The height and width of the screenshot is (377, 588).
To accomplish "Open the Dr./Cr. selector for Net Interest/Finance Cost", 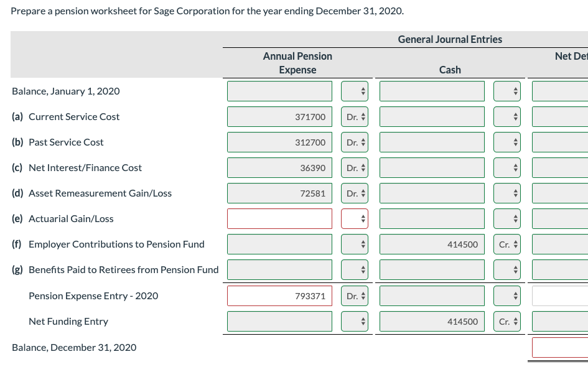I will click(x=354, y=167).
